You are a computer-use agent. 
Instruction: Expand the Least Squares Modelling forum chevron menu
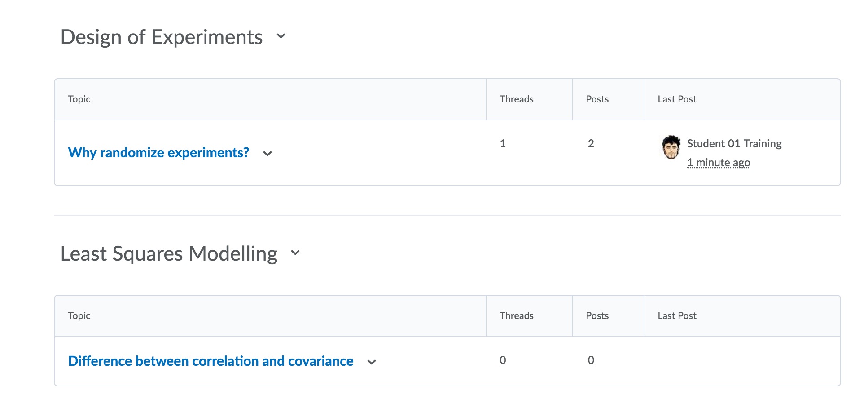(295, 253)
